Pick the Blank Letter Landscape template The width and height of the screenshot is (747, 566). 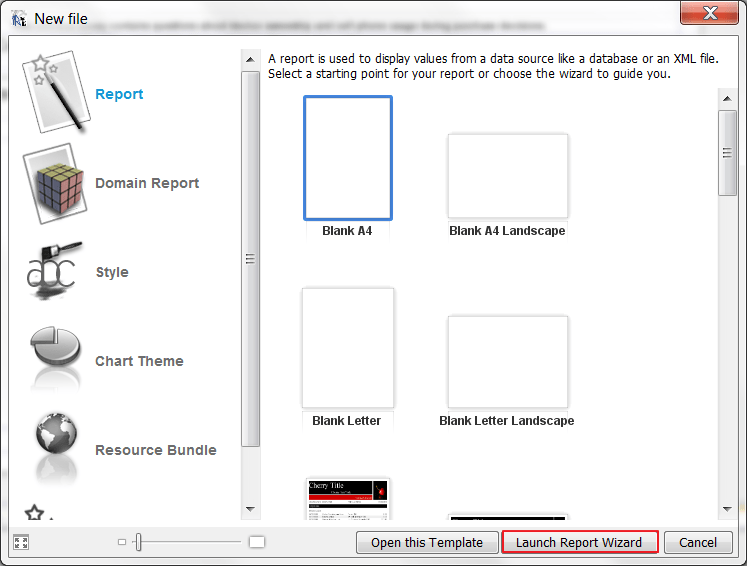[507, 362]
